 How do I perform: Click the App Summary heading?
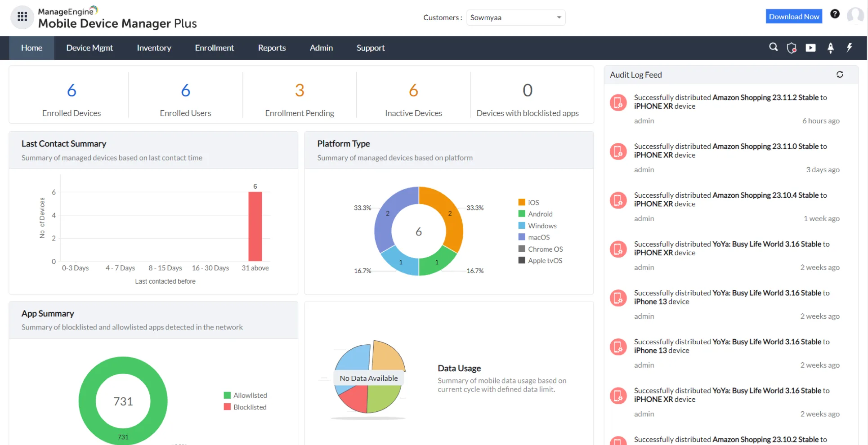click(48, 314)
